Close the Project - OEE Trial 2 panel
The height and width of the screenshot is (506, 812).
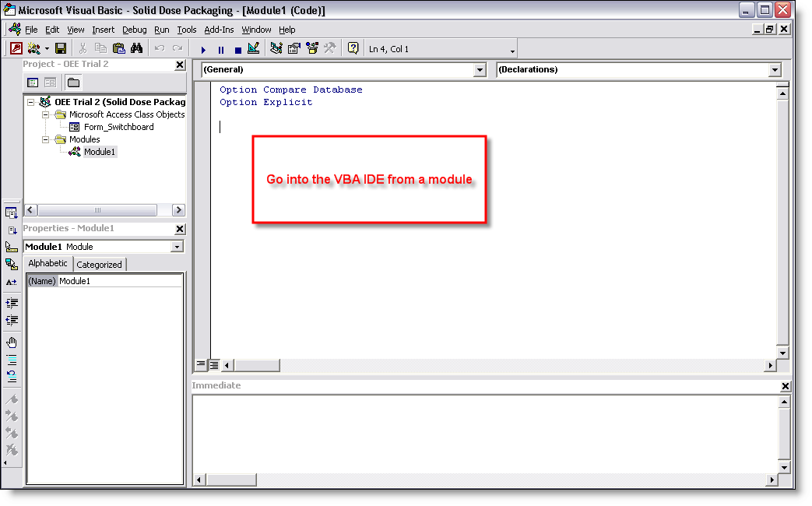pyautogui.click(x=180, y=65)
